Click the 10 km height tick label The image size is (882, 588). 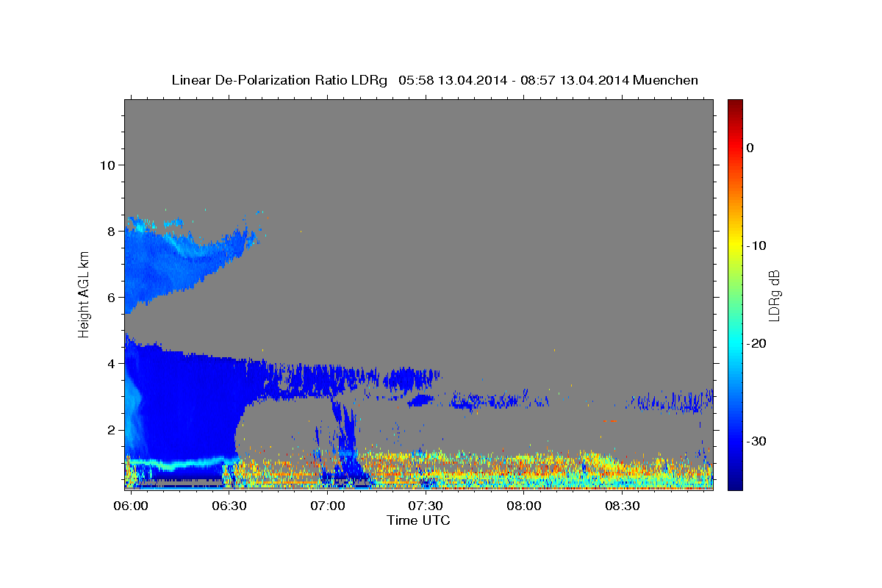pyautogui.click(x=107, y=165)
